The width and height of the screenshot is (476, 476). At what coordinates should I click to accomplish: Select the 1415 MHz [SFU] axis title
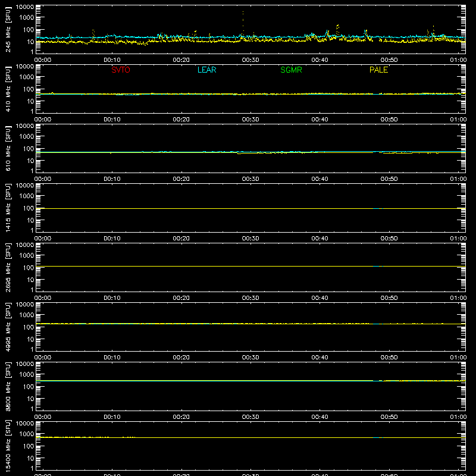[8, 208]
